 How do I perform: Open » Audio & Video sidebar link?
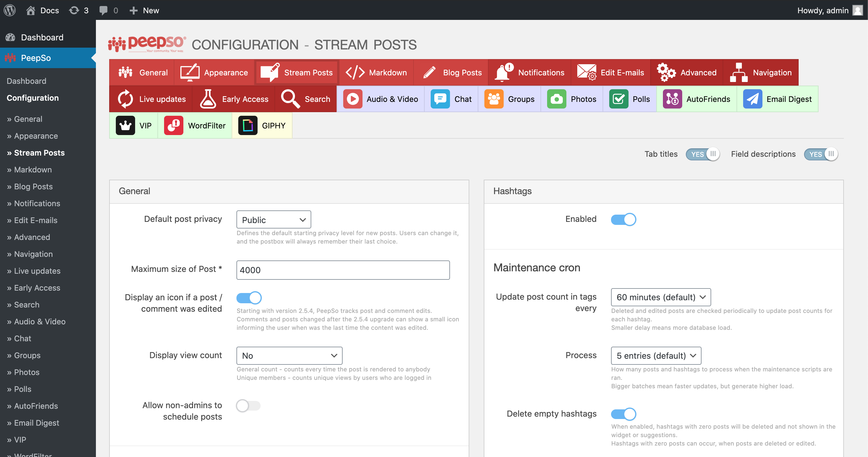pos(36,321)
